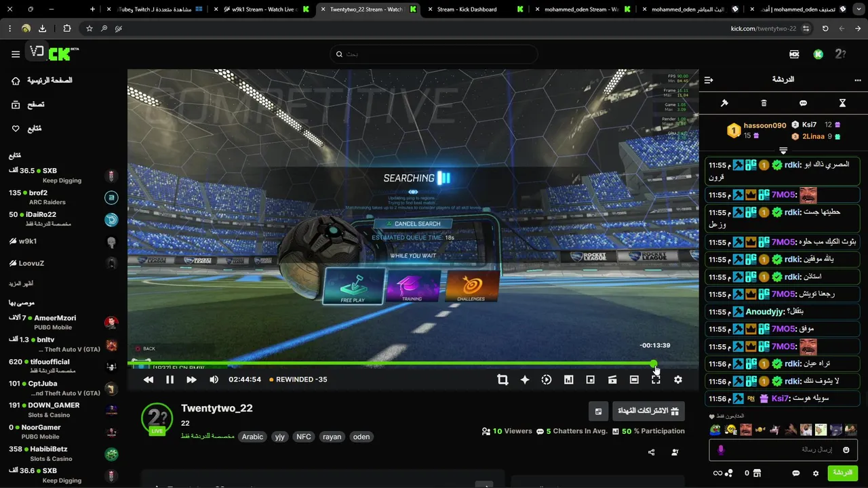Insert the Pepe frog emote

715,430
